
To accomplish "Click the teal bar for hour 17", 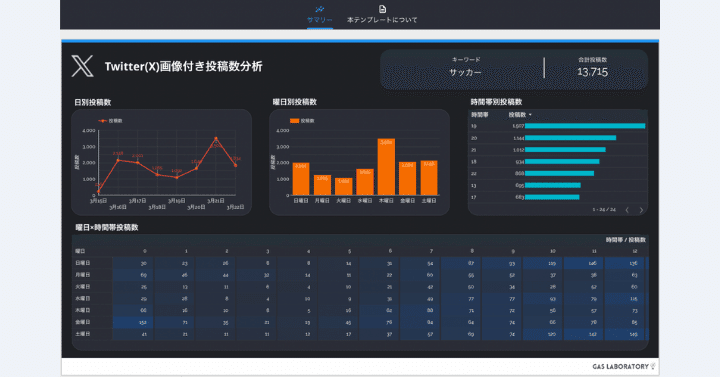I will coord(552,197).
